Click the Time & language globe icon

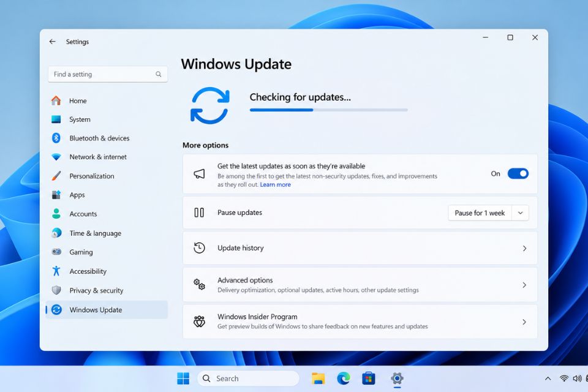click(x=56, y=233)
